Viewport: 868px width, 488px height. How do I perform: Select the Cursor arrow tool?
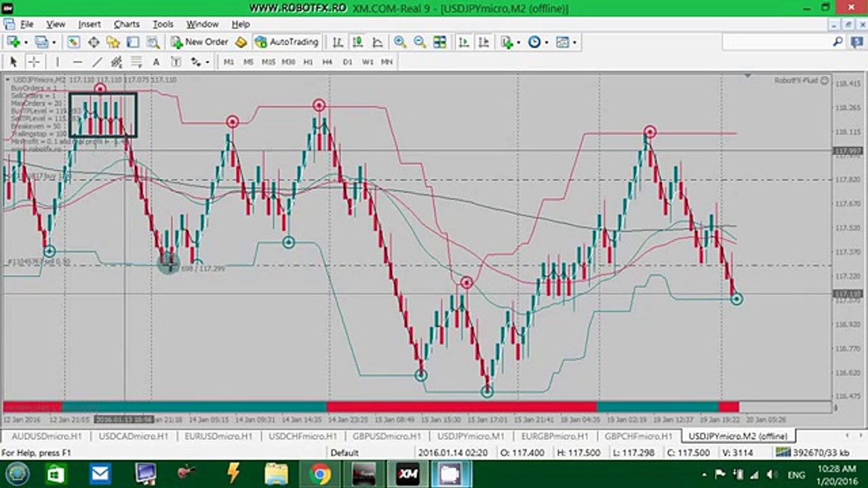click(13, 62)
